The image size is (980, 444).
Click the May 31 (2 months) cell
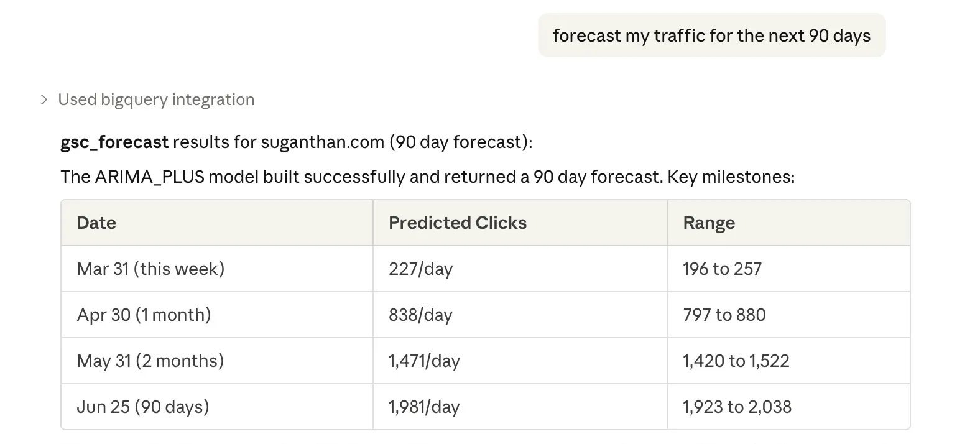pos(150,361)
